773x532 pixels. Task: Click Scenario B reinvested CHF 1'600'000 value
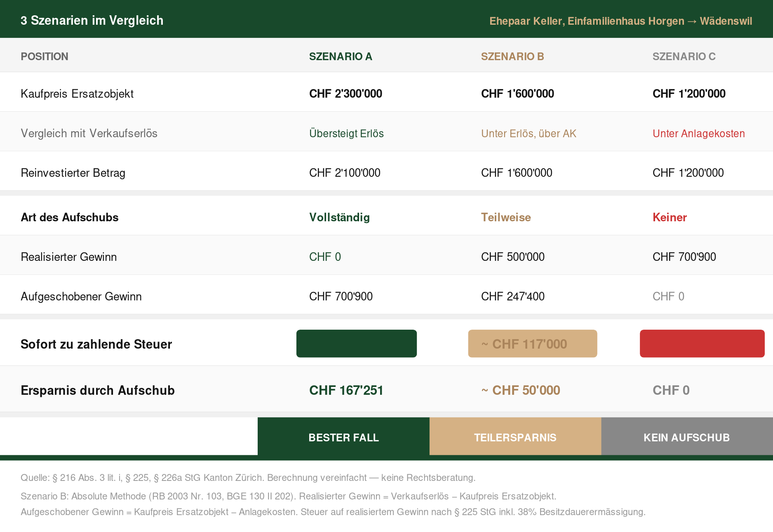517,173
